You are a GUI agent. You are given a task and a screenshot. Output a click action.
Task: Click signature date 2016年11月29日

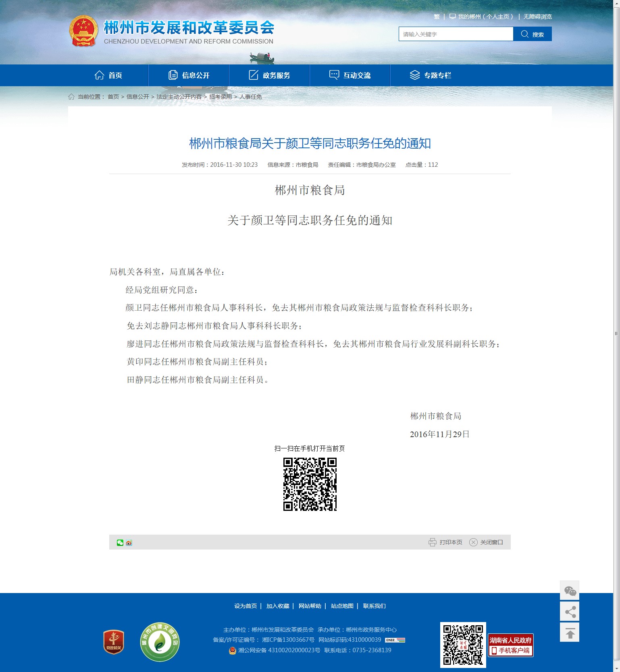click(x=439, y=434)
